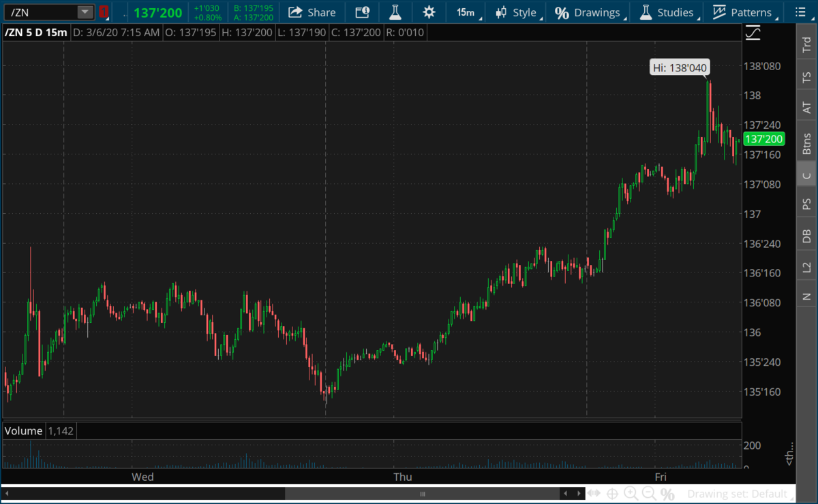This screenshot has width=818, height=504.
Task: Click the Volume study label
Action: (23, 430)
